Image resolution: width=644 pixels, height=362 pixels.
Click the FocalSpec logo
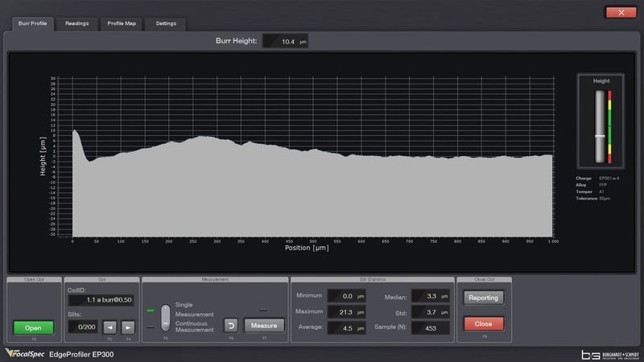point(25,353)
